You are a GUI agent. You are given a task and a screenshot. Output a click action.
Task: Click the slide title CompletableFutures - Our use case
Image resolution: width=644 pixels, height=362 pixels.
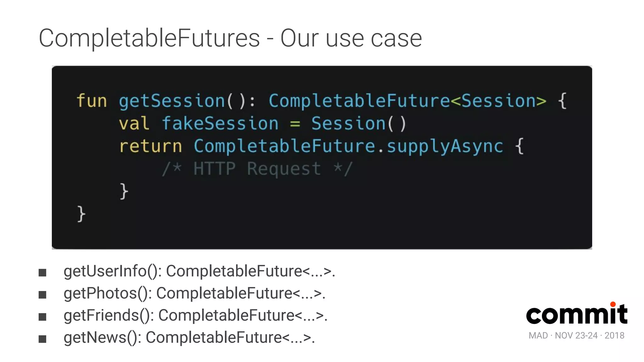coord(230,38)
